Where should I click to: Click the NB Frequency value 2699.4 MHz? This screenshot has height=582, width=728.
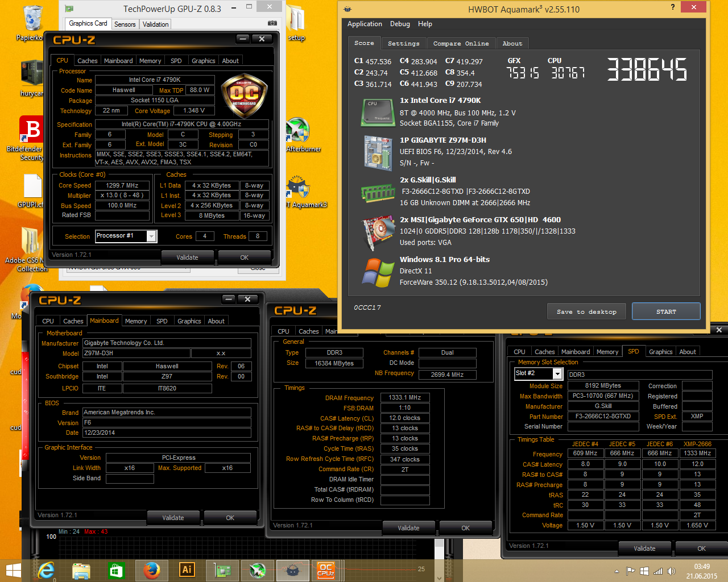click(447, 375)
